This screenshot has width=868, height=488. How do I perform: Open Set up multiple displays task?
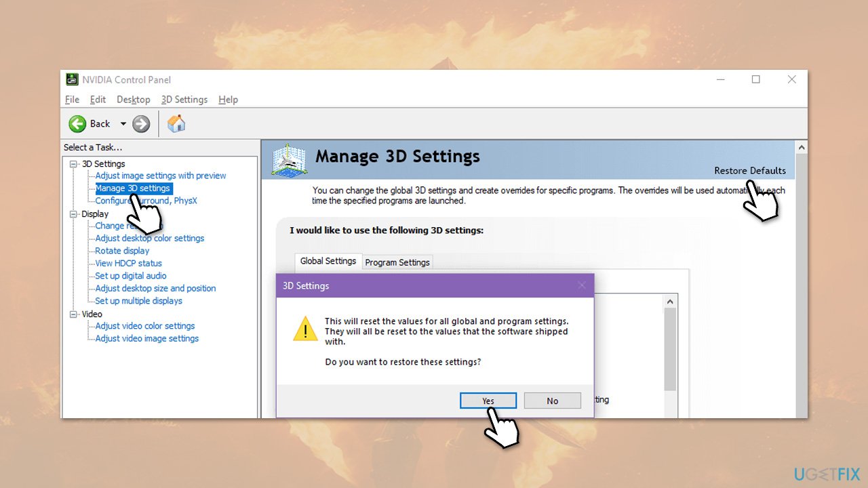coord(138,301)
